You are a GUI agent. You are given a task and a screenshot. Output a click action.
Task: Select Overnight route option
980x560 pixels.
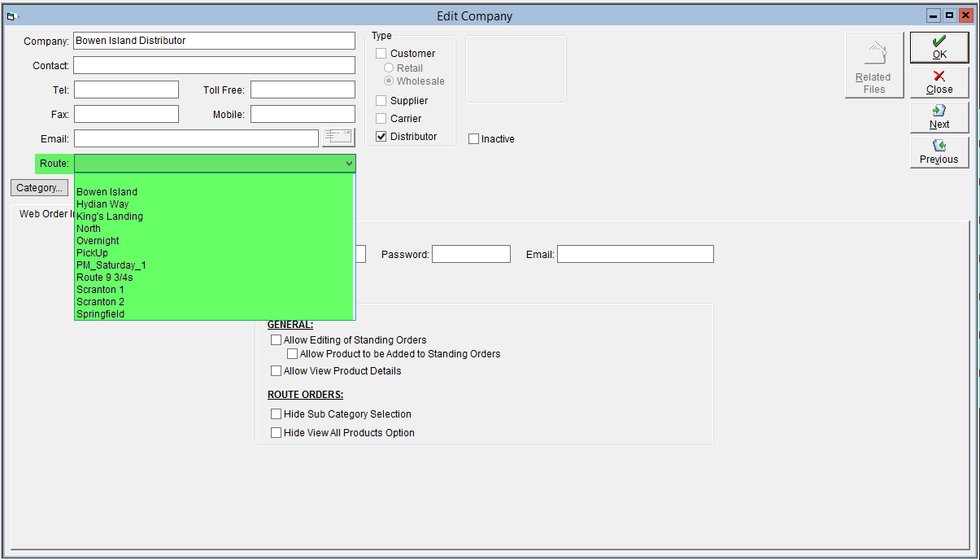pos(215,241)
